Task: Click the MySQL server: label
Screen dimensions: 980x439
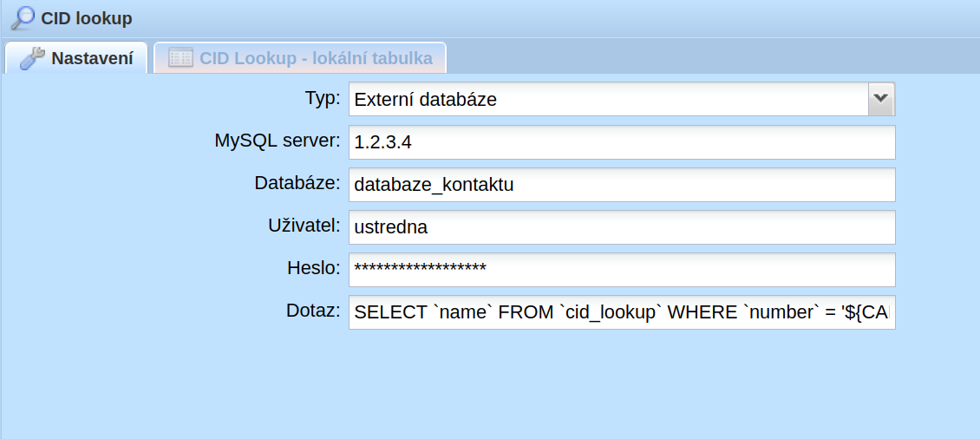Action: (x=278, y=141)
